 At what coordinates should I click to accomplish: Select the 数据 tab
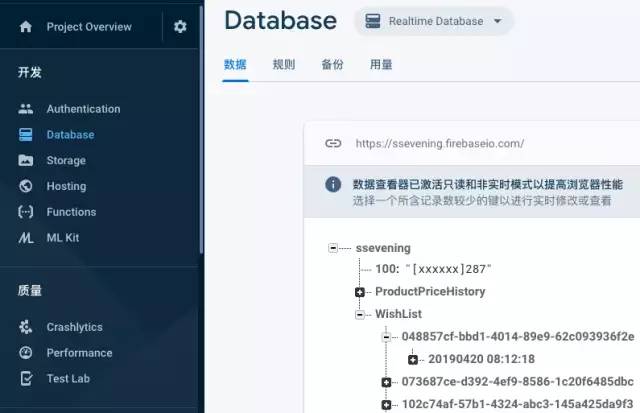[235, 64]
